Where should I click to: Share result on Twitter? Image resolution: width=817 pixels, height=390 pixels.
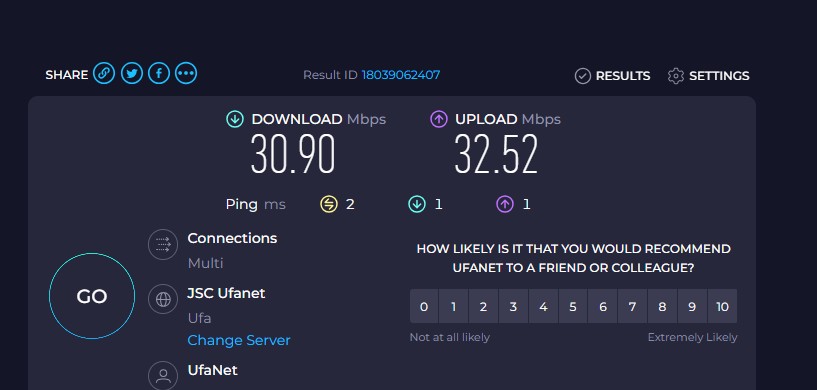132,74
